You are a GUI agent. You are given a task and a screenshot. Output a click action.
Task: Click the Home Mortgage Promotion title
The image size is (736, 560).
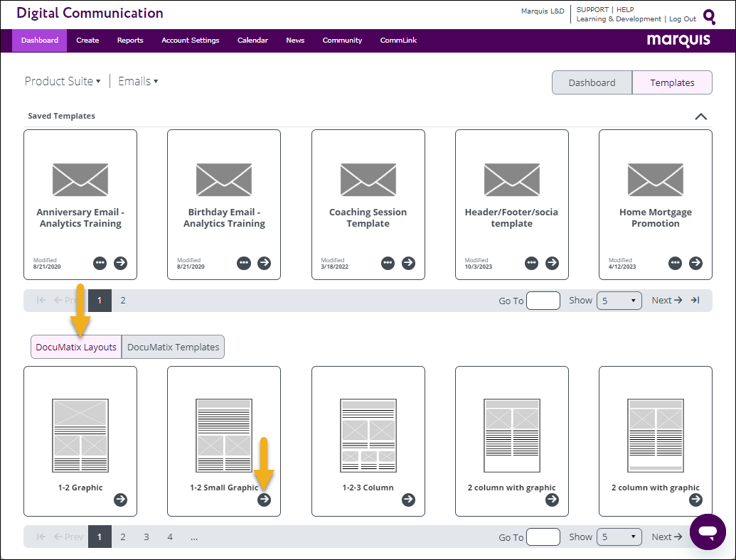pos(655,217)
